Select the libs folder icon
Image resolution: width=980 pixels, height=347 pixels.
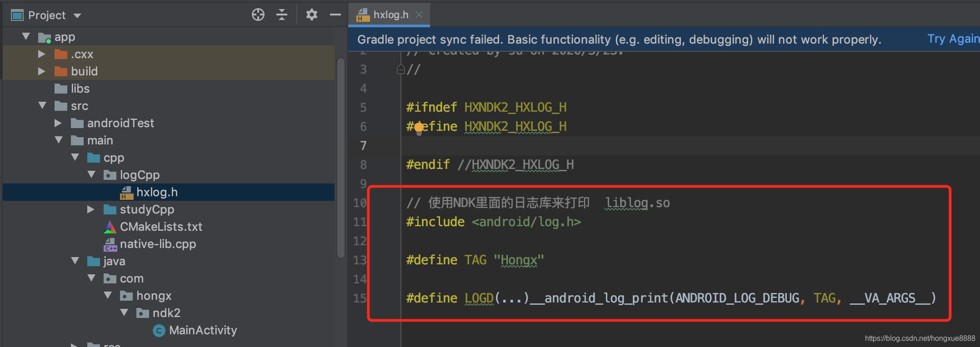(x=61, y=89)
